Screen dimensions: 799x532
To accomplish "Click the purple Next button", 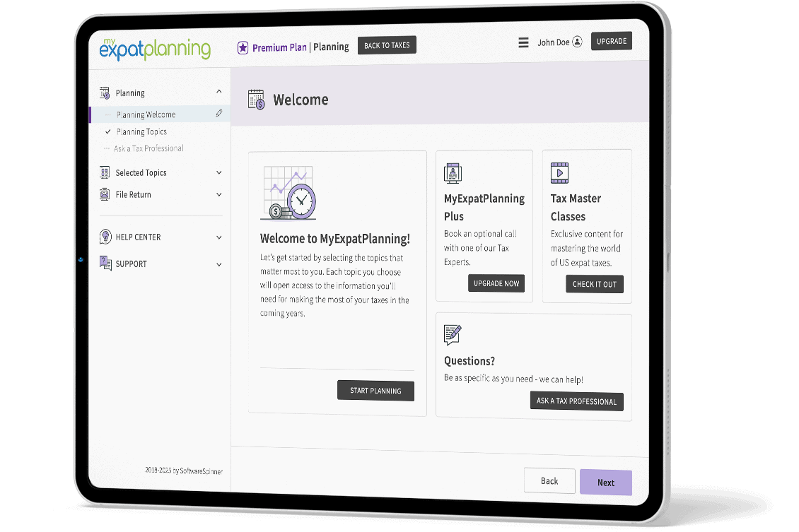I will click(x=605, y=483).
